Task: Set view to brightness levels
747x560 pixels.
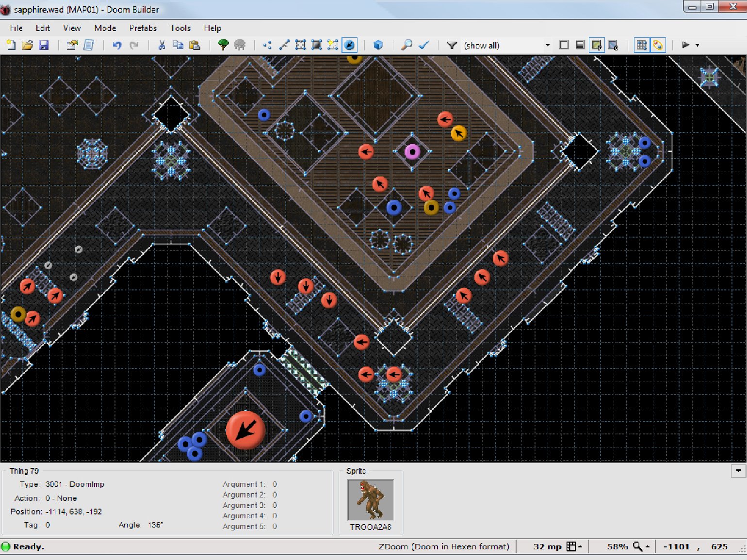Action: click(x=580, y=45)
